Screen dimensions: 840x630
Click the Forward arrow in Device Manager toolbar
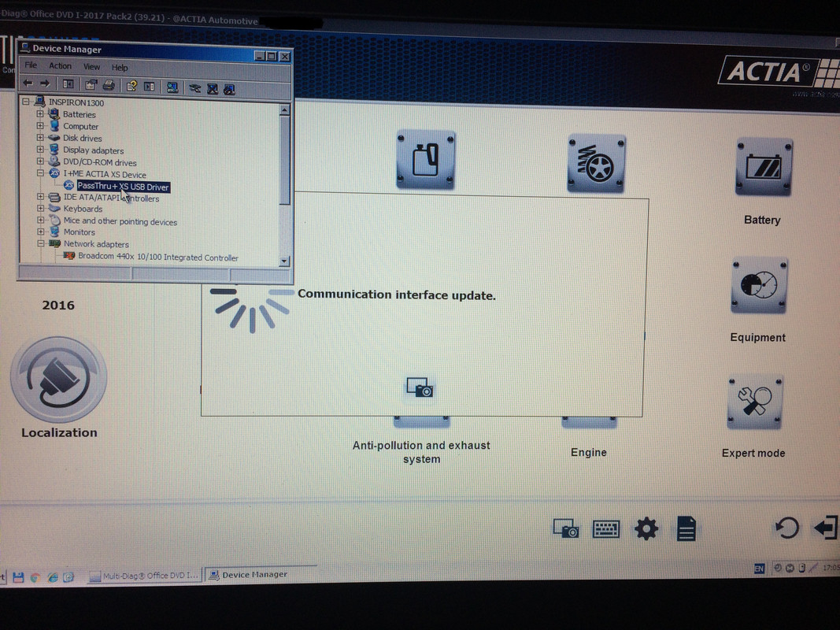tap(45, 83)
